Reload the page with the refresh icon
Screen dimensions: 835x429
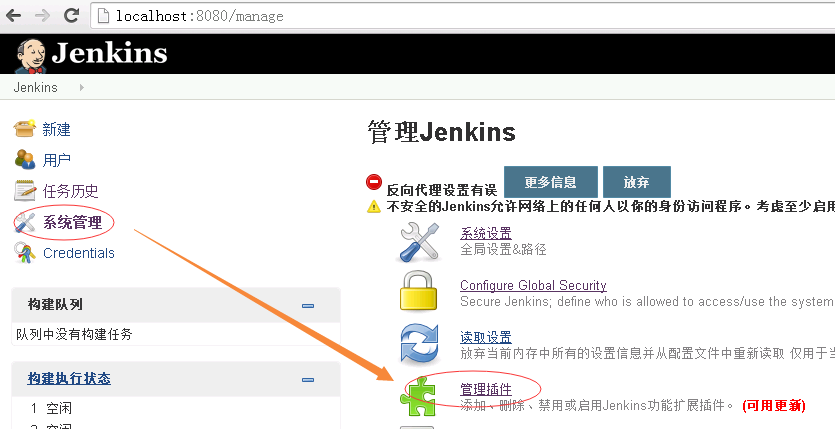click(x=71, y=15)
